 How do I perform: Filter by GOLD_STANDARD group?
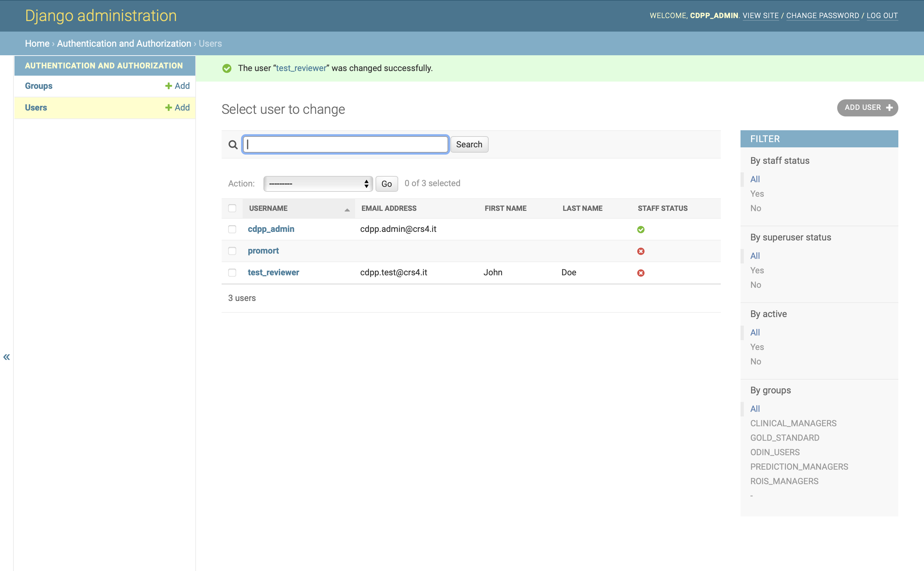pos(785,438)
